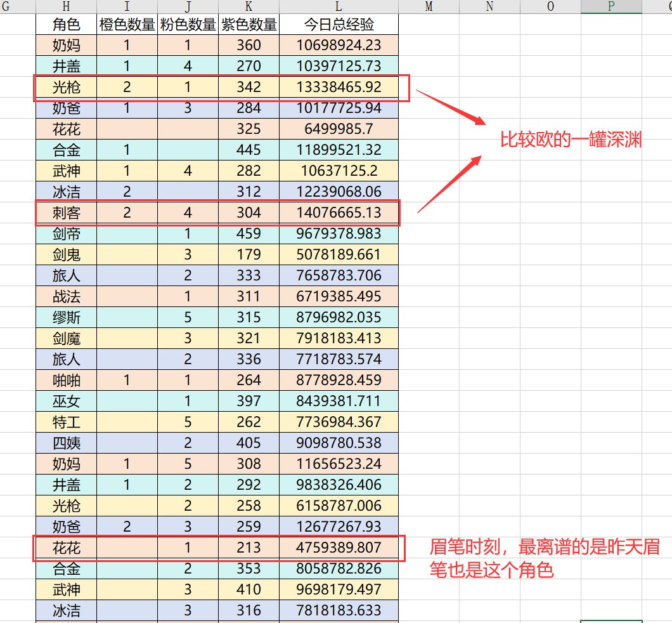Select the 啪啪 role cell
672x623 pixels.
point(66,381)
